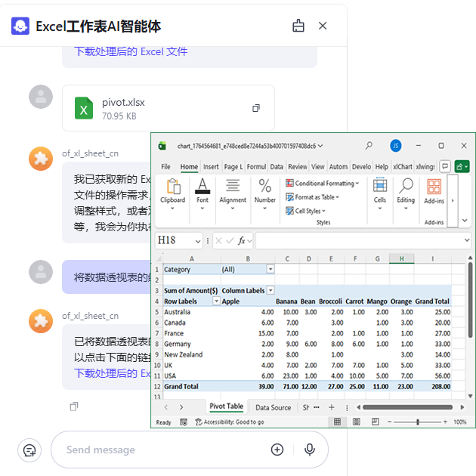Close the Excel AI agent chat panel
Image resolution: width=476 pixels, height=476 pixels.
[323, 26]
